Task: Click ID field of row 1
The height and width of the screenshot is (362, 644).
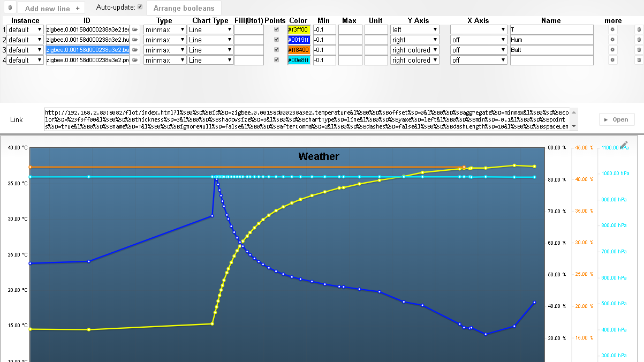Action: [x=88, y=29]
